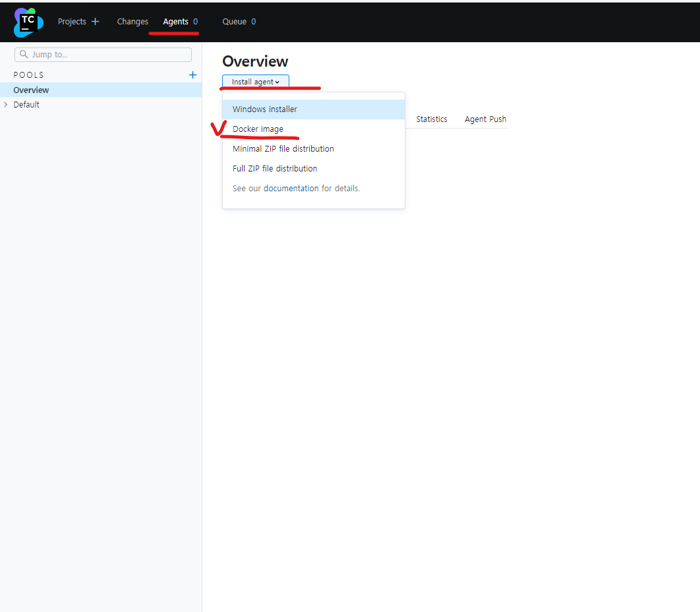
Task: Open the Install agent dropdown
Action: click(x=256, y=82)
